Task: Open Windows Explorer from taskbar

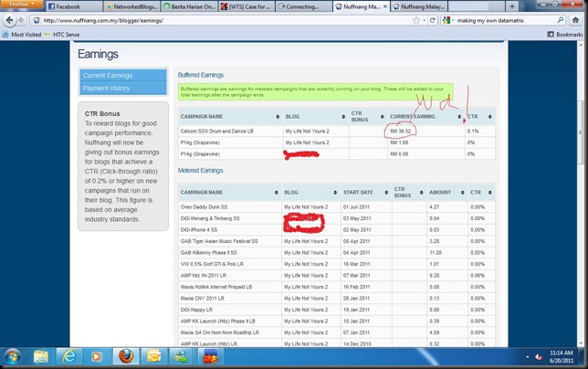Action: coord(41,356)
